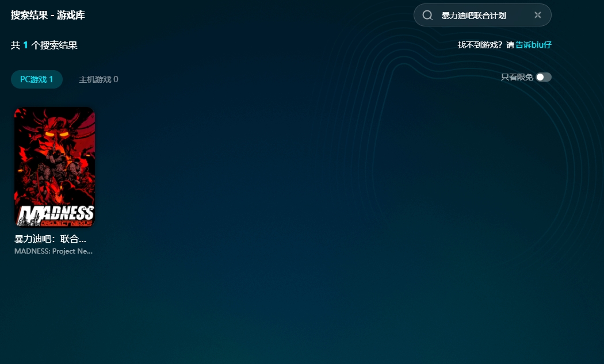Click the subtitle MADNESS: Project Ne...

[53, 251]
